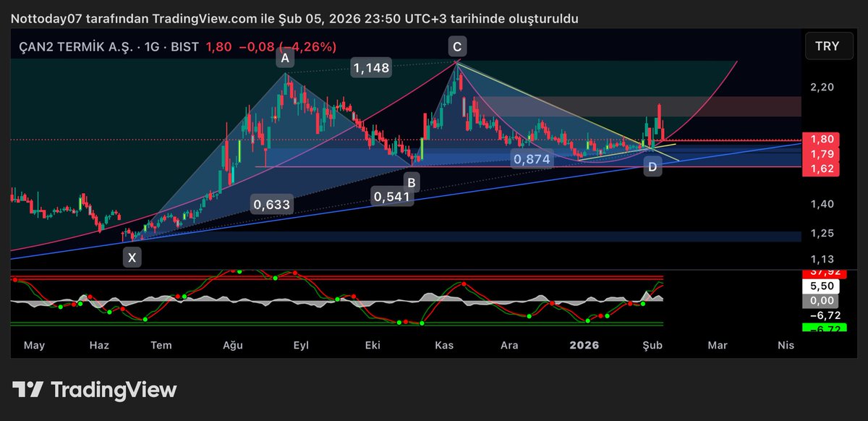The height and width of the screenshot is (421, 868).
Task: Click the 2026 label on time axis
Action: [584, 346]
